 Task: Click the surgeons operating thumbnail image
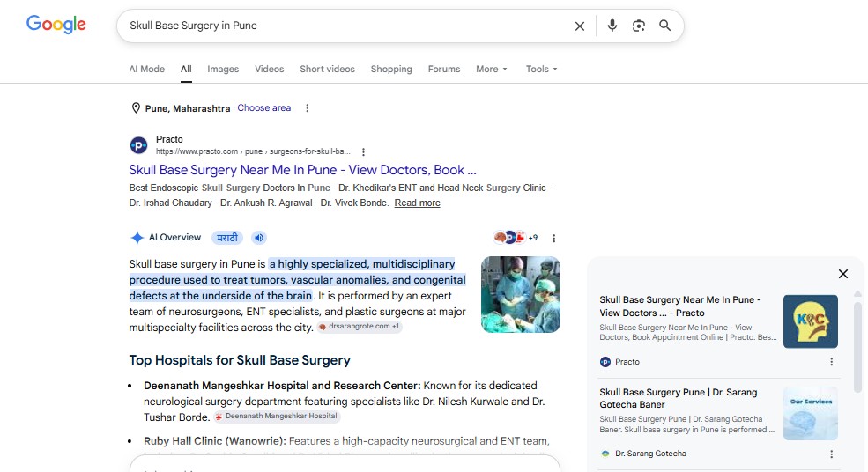[x=520, y=294]
